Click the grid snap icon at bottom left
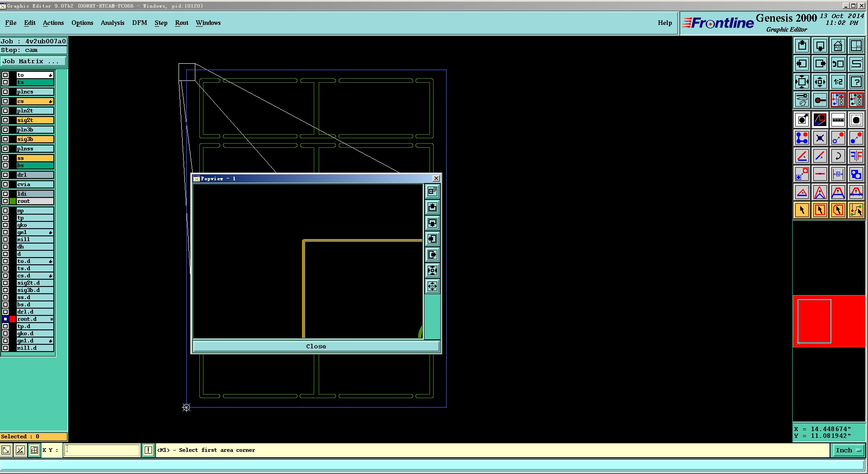The height and width of the screenshot is (474, 868). pos(34,450)
